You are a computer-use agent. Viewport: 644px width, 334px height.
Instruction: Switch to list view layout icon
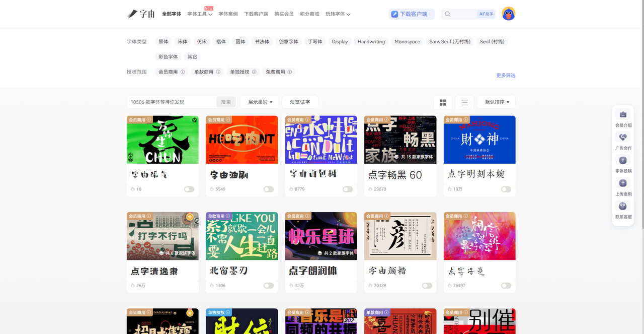click(464, 102)
